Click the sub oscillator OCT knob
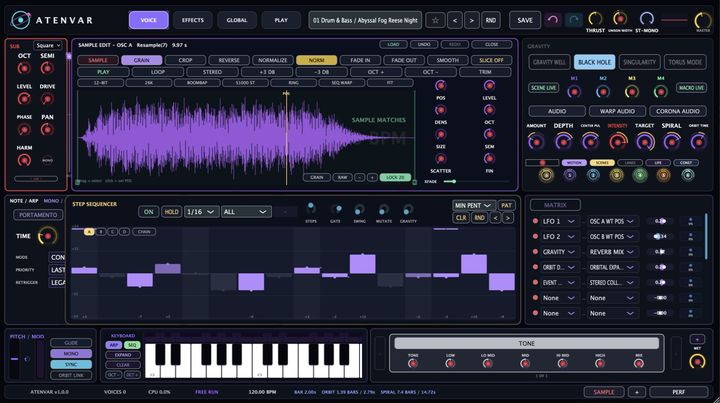 (24, 68)
